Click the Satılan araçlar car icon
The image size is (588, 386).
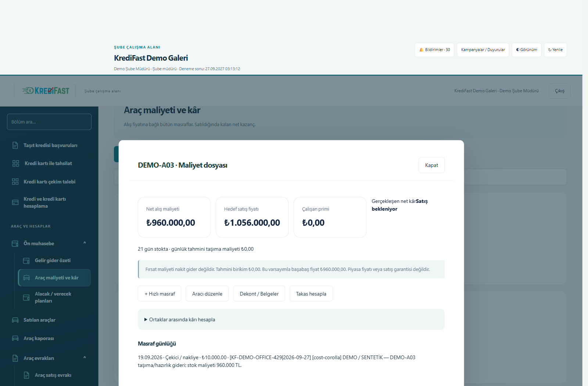[15, 320]
